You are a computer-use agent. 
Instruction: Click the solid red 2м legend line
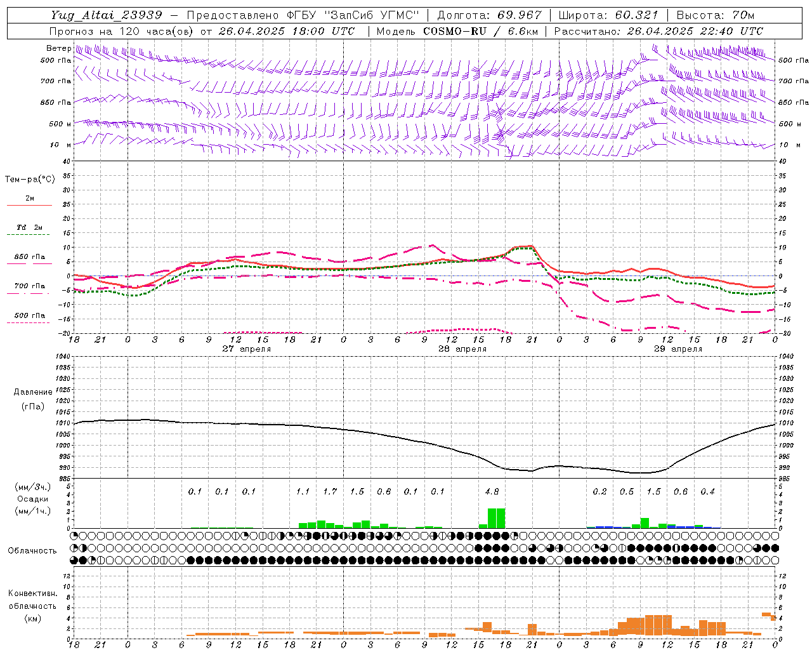pyautogui.click(x=30, y=206)
